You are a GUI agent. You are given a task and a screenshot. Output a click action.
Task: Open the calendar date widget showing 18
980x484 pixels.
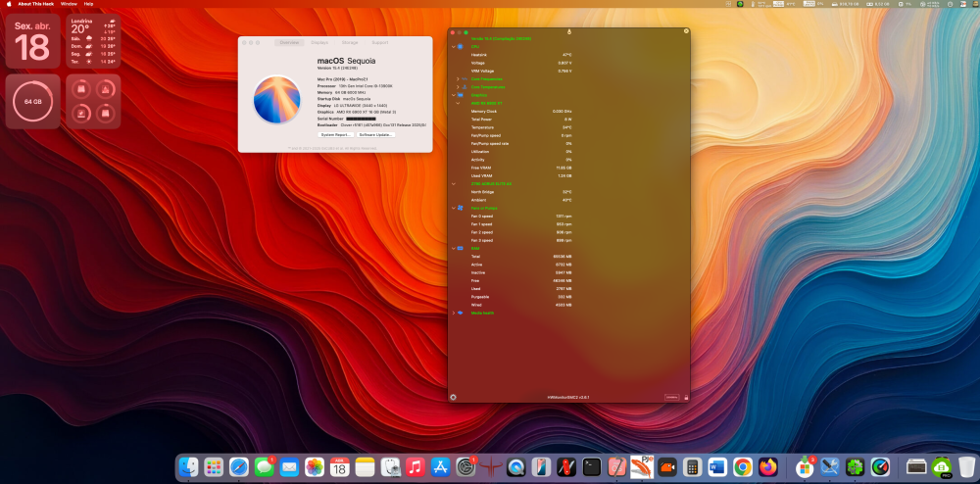(x=33, y=41)
